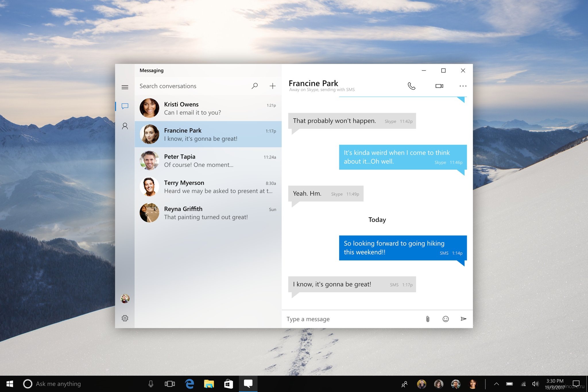This screenshot has width=588, height=392.
Task: Open Task View on the taskbar
Action: coord(170,384)
